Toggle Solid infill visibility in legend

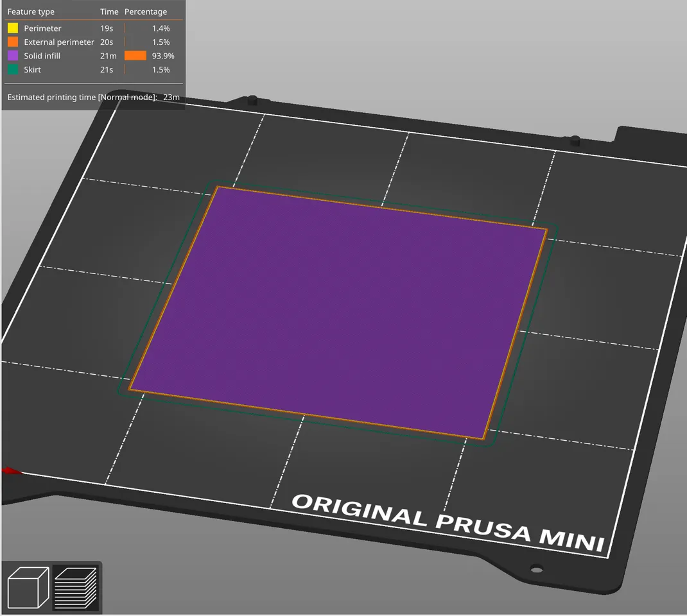42,56
